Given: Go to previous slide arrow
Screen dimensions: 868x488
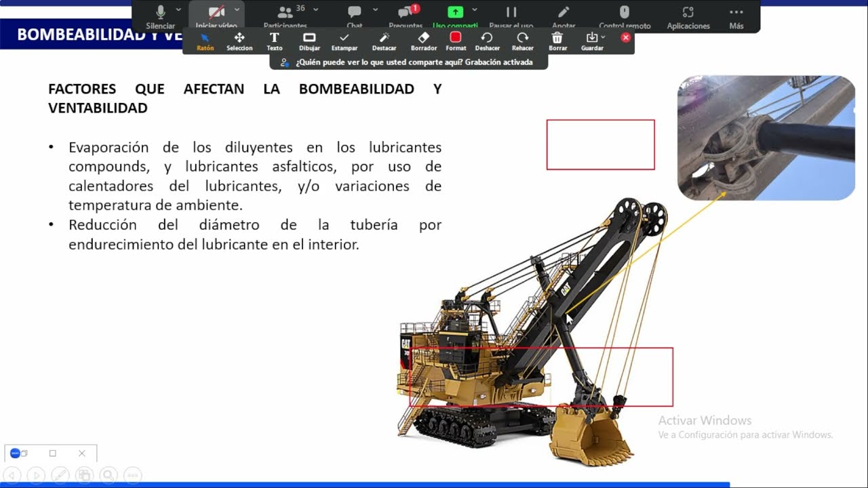Looking at the screenshot, I should [x=12, y=475].
